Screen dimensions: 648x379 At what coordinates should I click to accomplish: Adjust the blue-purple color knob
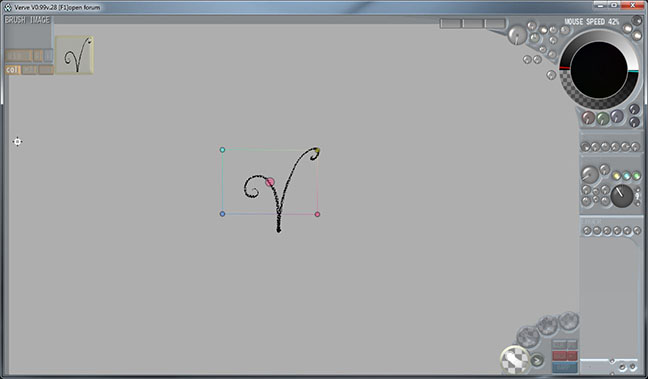coord(617,117)
